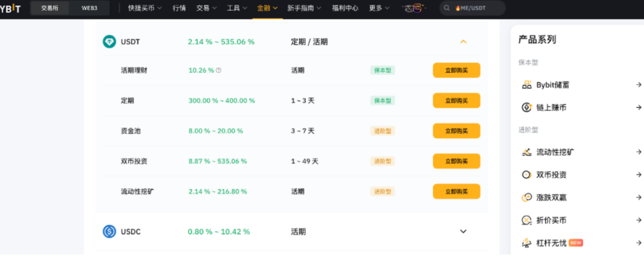
Task: Open the 工具 dropdown menu
Action: (237, 8)
